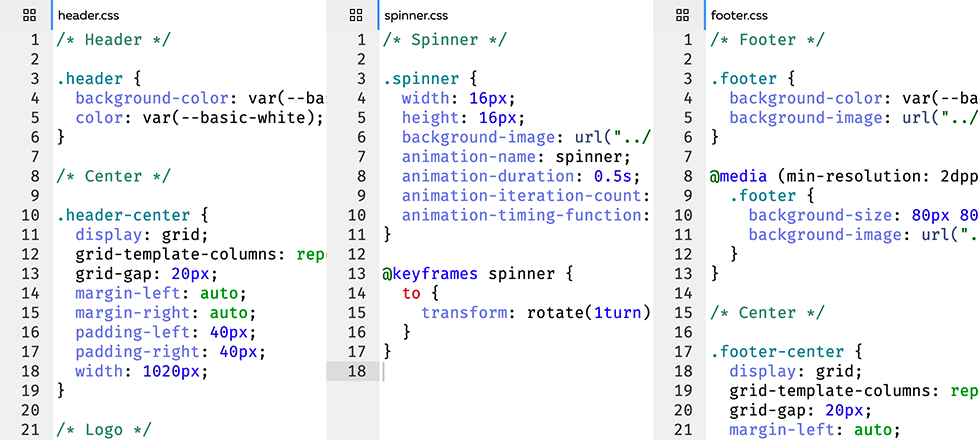This screenshot has width=980, height=440.
Task: Click the grid icon beside the header.css tab
Action: (29, 16)
